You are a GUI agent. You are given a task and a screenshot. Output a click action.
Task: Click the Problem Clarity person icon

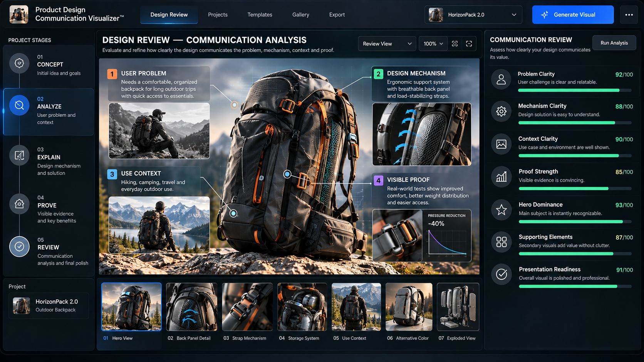click(501, 79)
